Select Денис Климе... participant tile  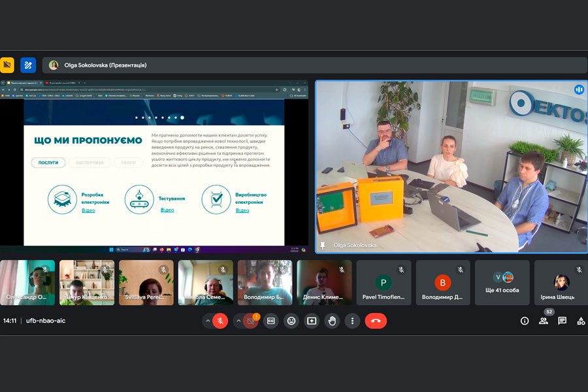[x=324, y=282]
